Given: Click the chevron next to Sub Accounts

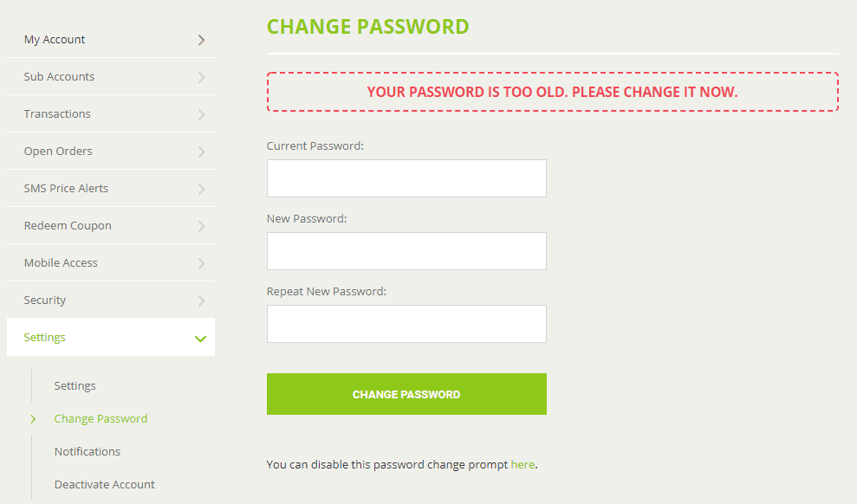Looking at the screenshot, I should [x=201, y=77].
